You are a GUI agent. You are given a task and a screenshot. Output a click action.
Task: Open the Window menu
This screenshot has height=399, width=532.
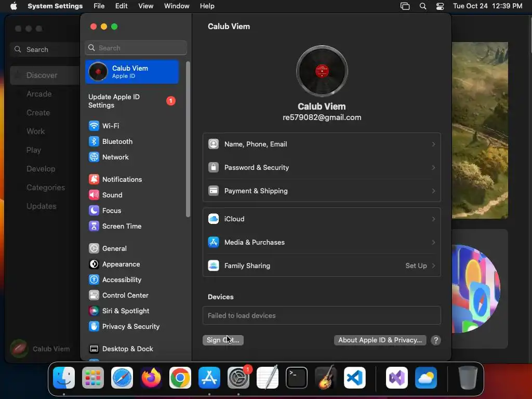177,6
